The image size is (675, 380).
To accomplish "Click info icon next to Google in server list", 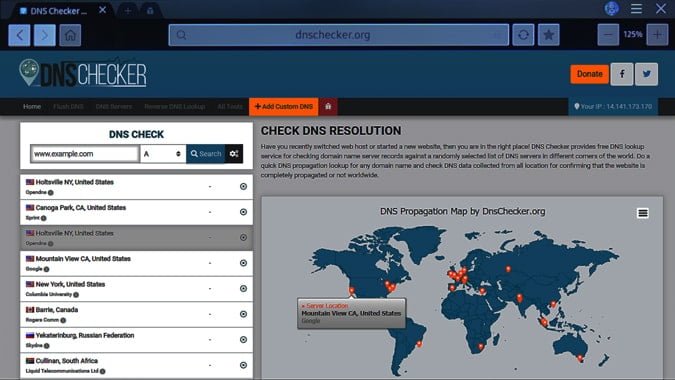I will 46,269.
